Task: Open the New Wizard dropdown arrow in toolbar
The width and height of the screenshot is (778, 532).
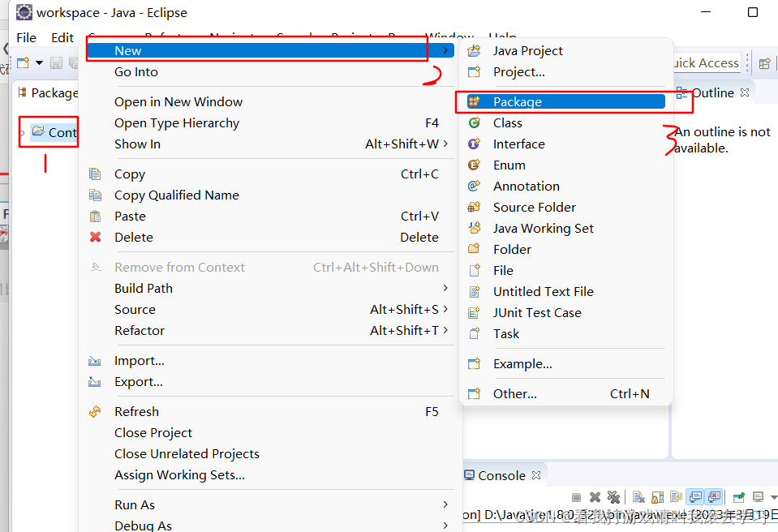Action: click(x=38, y=62)
